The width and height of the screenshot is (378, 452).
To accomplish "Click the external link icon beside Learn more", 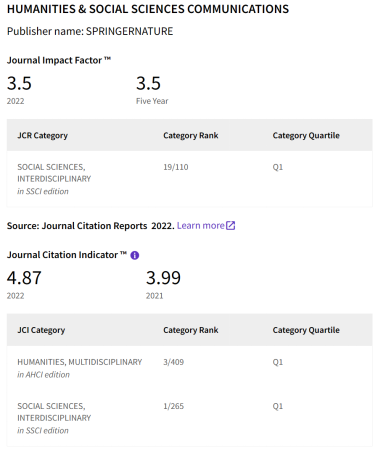I will [231, 226].
